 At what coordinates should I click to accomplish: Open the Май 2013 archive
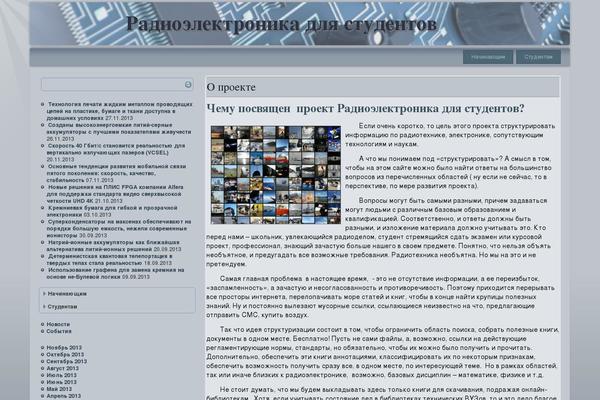tap(59, 389)
